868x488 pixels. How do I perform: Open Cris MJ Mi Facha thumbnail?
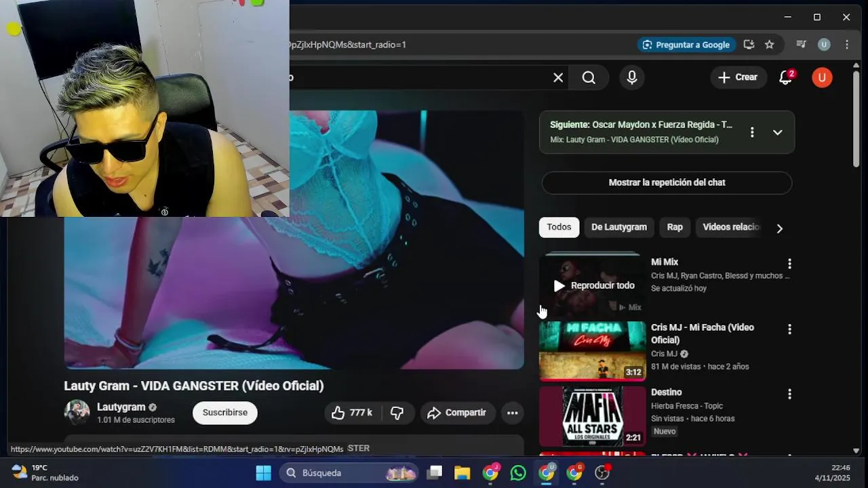593,351
